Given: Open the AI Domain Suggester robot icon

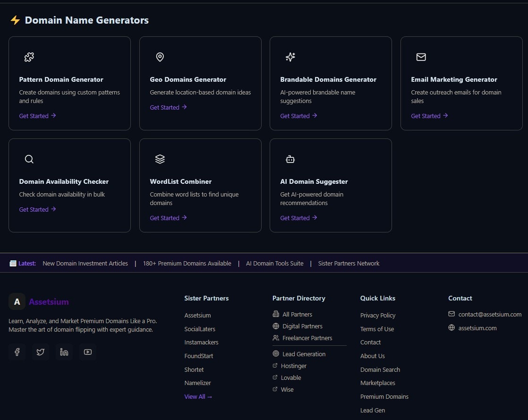Looking at the screenshot, I should tap(290, 159).
